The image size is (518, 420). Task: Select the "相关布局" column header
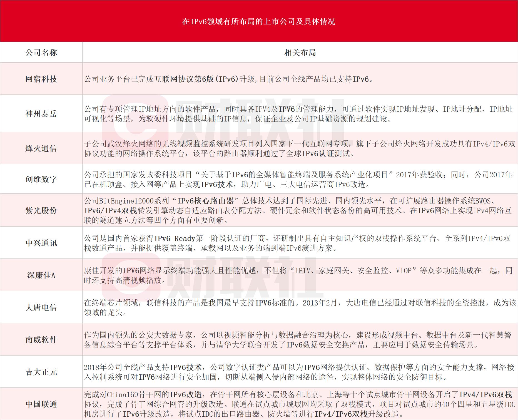[x=300, y=53]
